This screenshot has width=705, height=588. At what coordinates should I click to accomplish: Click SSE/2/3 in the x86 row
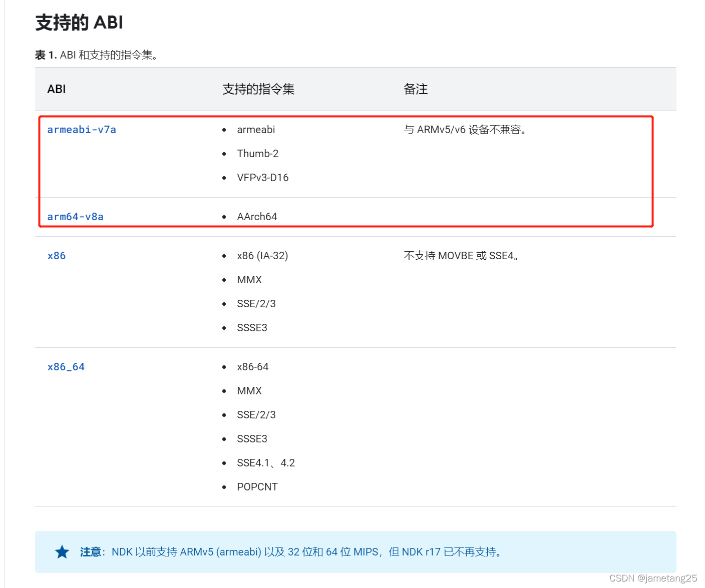(x=256, y=304)
